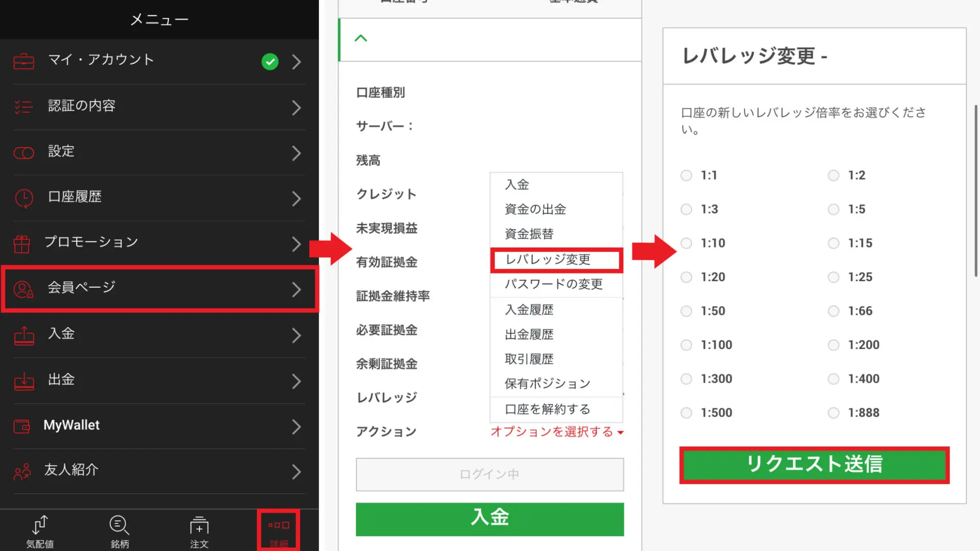Switch to the 詳細 bottom tab
Screen dimensions: 980x551
(x=278, y=529)
